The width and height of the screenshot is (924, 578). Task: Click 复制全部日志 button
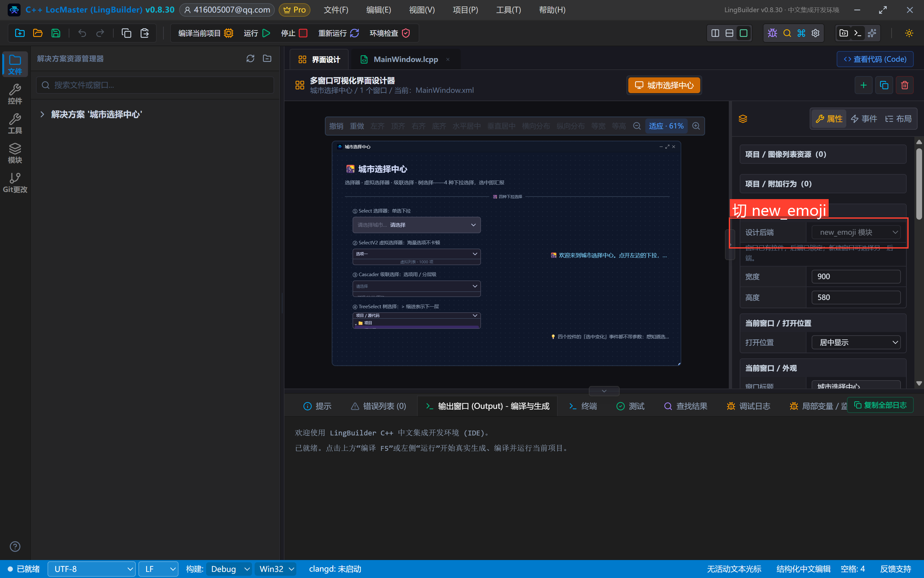tap(880, 405)
